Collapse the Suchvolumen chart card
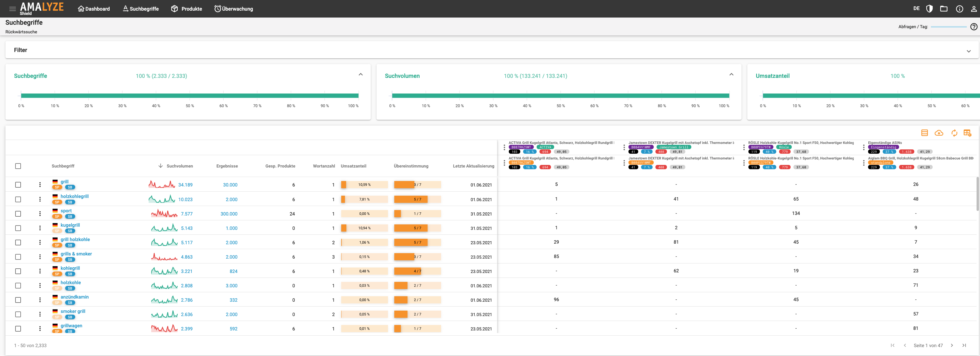Screen dimensions: 980x356 point(731,75)
